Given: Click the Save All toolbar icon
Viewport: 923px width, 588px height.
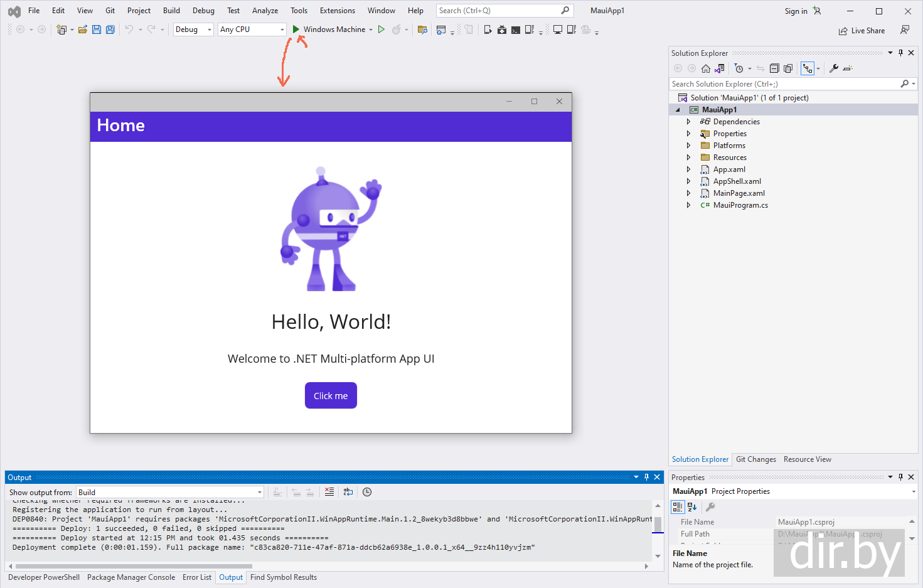Looking at the screenshot, I should 110,29.
